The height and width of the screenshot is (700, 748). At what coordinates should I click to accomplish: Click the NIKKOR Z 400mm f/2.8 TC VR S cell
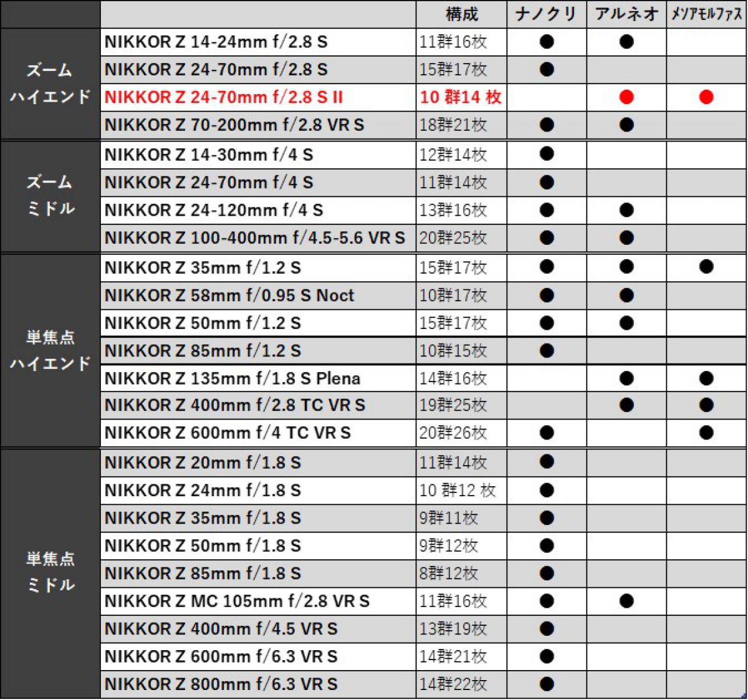[258, 405]
